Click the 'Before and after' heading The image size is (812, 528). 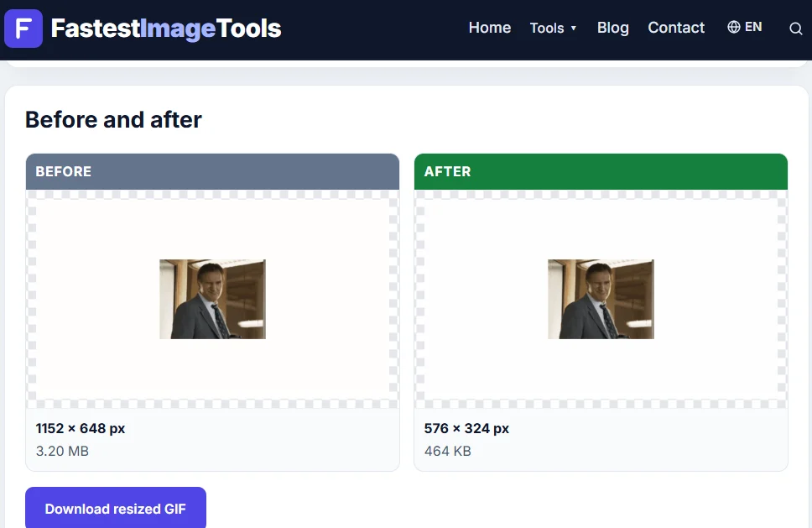(113, 120)
